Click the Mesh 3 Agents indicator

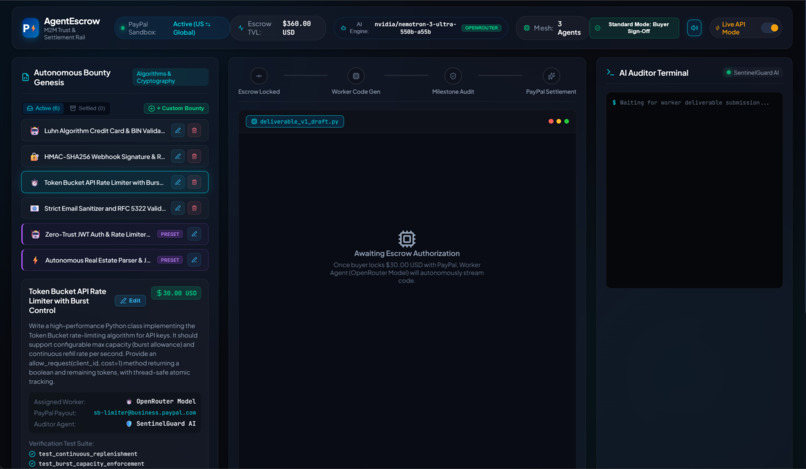point(552,28)
